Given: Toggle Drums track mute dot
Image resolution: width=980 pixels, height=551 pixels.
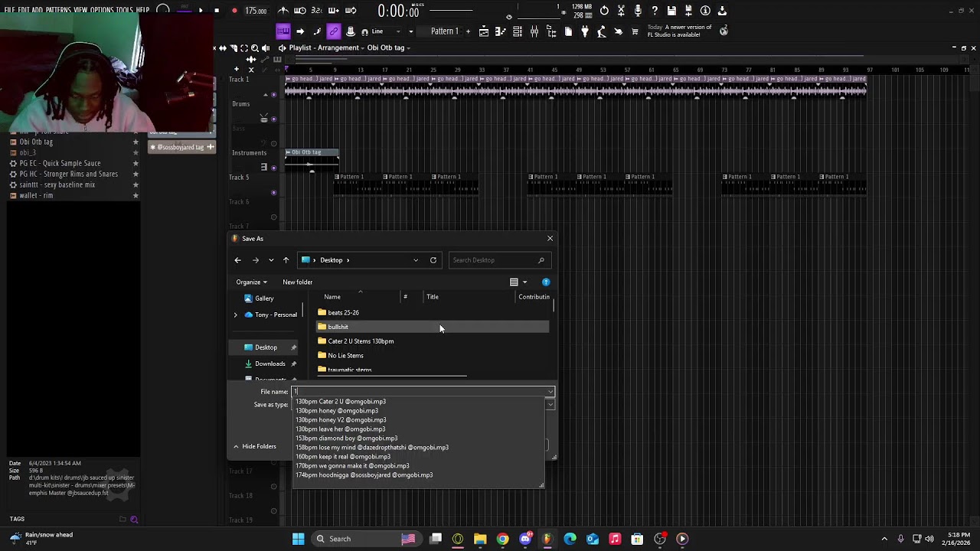Looking at the screenshot, I should [274, 119].
